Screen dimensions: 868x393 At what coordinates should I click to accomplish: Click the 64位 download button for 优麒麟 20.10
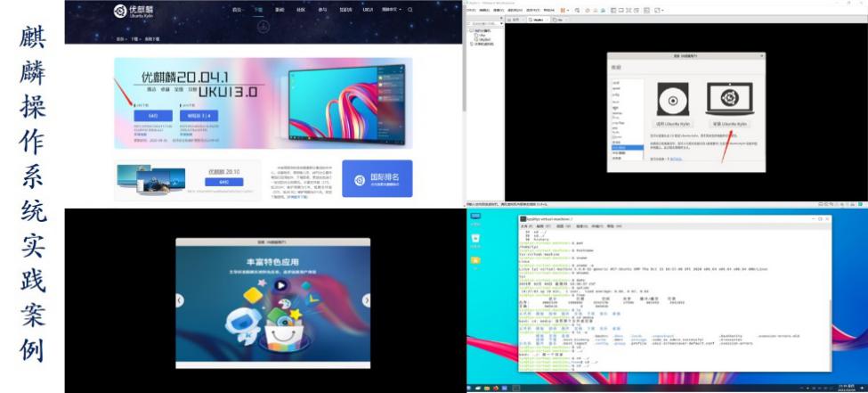click(223, 182)
